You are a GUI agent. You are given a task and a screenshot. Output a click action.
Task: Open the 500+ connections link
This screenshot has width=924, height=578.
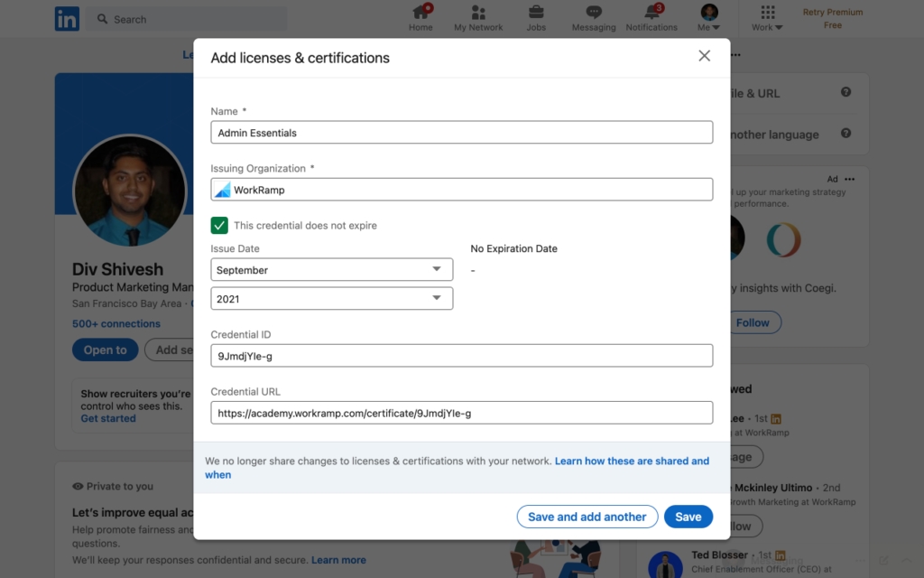[116, 324]
